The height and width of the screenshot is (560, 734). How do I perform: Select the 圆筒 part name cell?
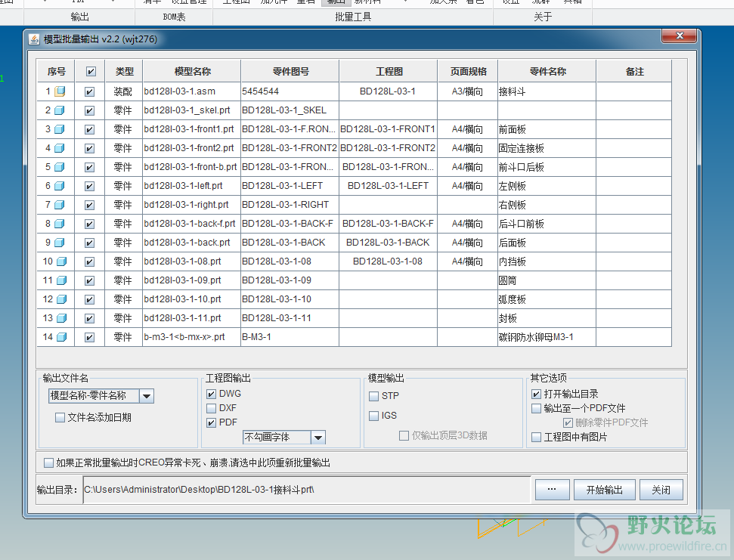click(547, 280)
